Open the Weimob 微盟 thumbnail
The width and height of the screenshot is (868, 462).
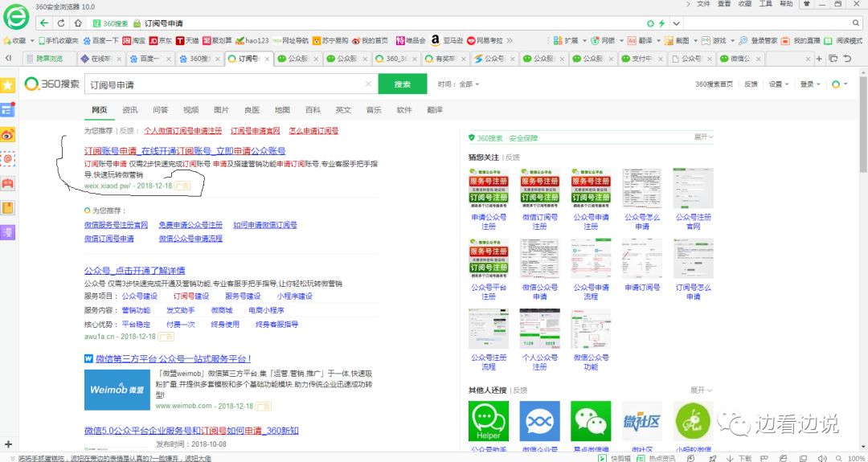(x=117, y=390)
